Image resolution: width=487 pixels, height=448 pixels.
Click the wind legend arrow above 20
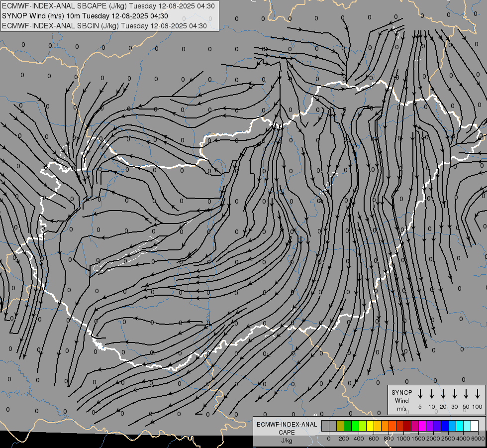pos(443,394)
